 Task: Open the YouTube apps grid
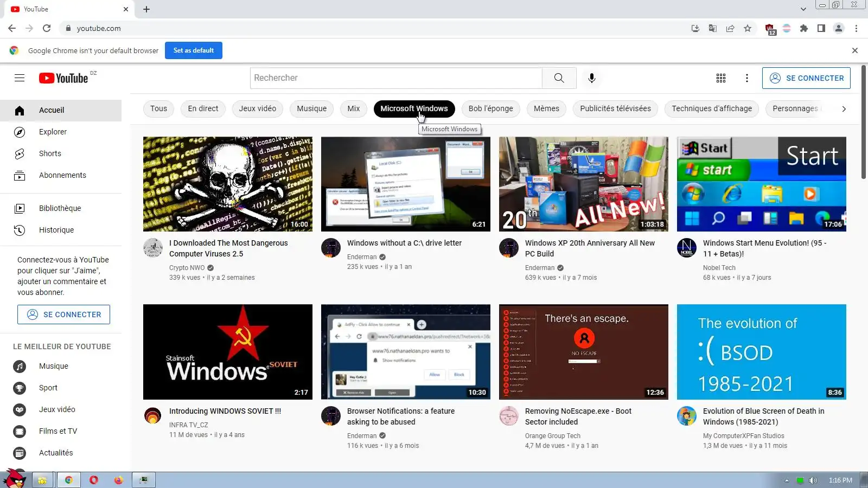coord(721,78)
